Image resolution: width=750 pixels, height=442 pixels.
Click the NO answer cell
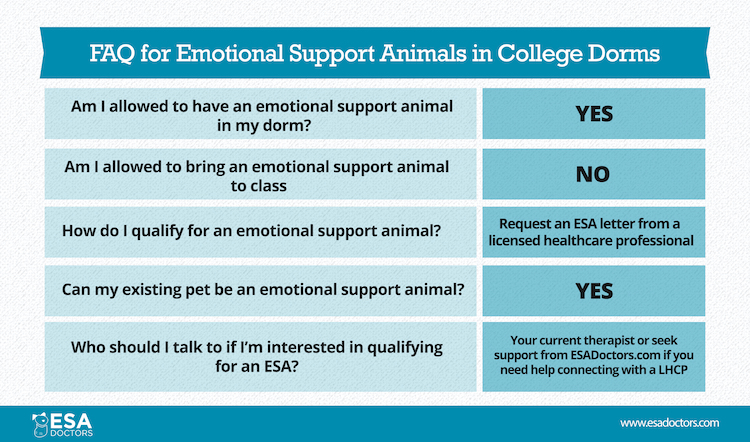[x=594, y=174]
